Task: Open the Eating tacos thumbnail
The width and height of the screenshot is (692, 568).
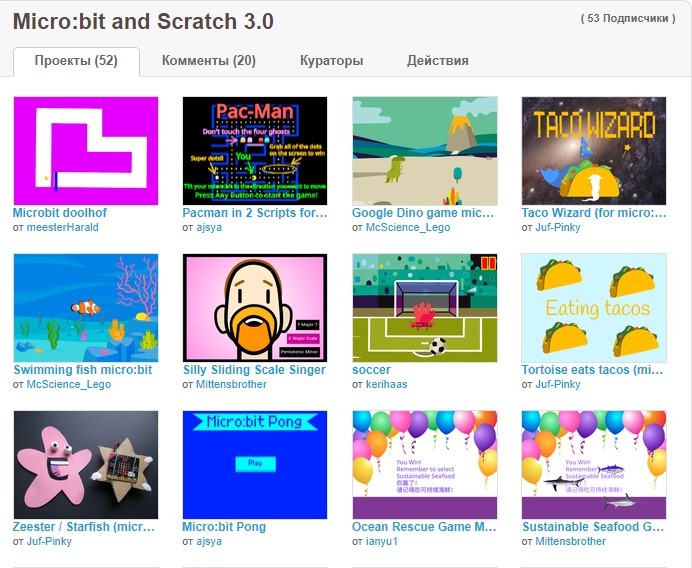Action: 594,308
